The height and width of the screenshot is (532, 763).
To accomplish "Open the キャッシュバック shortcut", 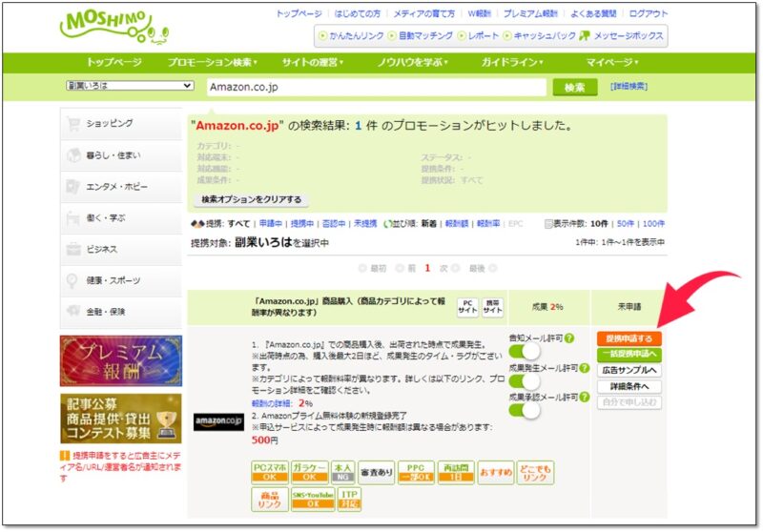I will point(540,36).
